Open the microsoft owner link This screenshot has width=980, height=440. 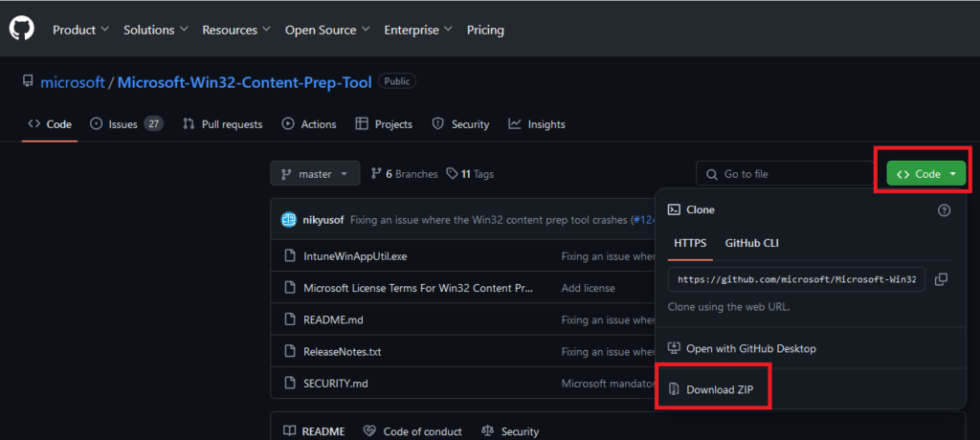(x=73, y=82)
